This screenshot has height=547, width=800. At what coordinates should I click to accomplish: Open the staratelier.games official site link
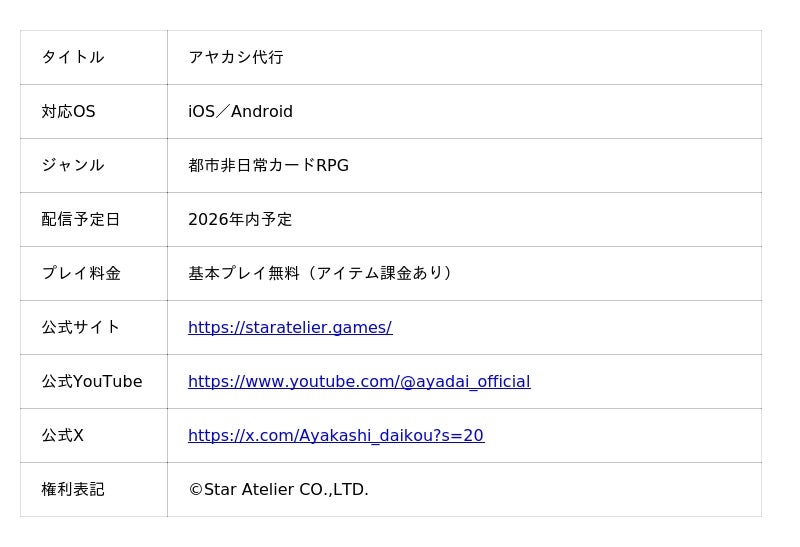click(290, 328)
